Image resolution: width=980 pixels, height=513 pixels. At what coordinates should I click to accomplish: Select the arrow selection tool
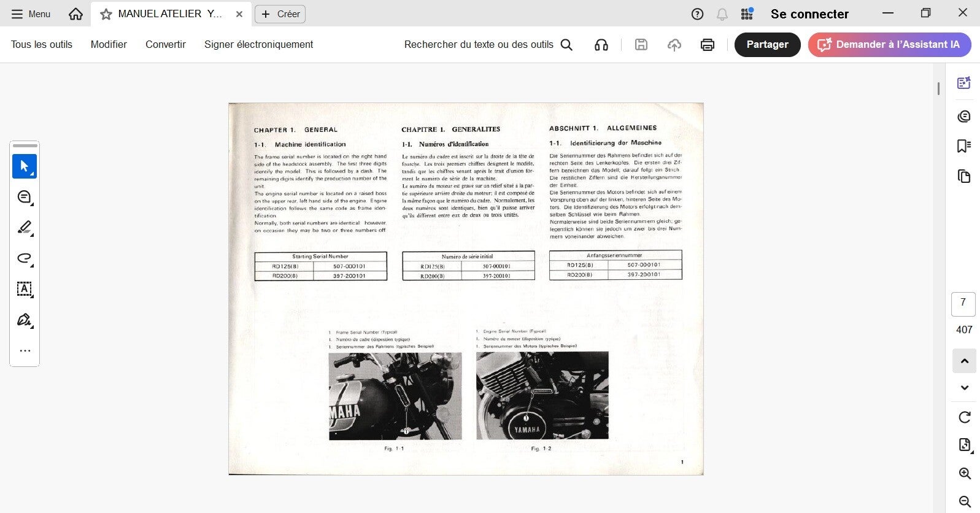pos(25,166)
